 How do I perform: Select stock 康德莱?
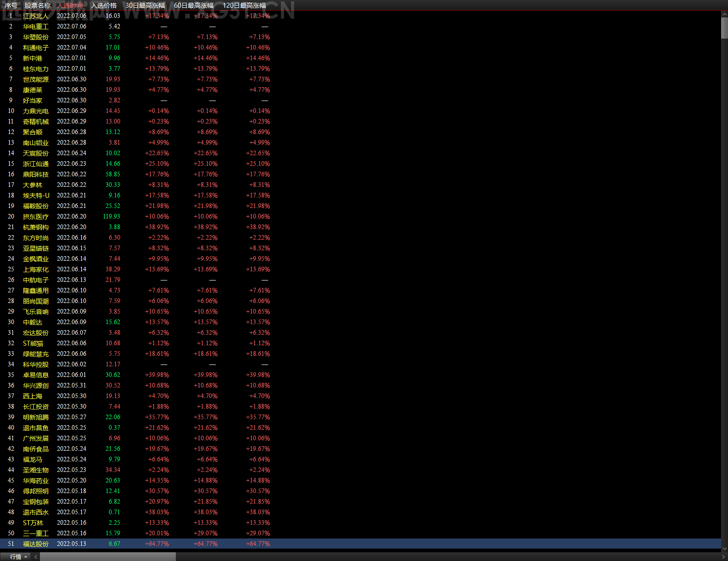click(33, 90)
